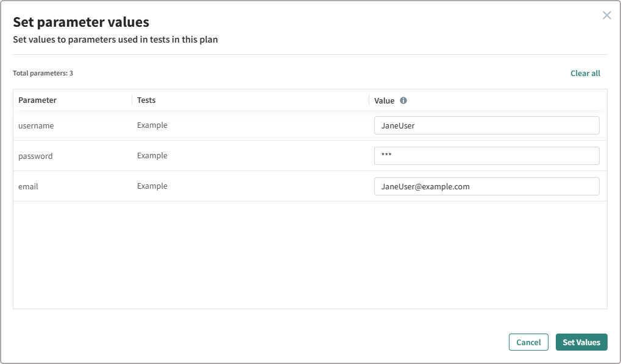Select the username parameter name cell
621x364 pixels.
(x=36, y=126)
